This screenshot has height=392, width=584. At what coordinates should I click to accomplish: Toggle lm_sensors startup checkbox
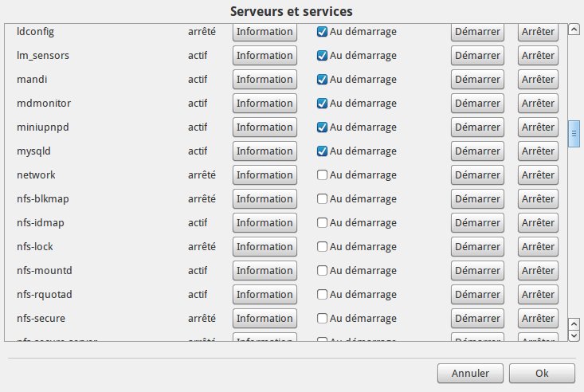[x=323, y=56]
